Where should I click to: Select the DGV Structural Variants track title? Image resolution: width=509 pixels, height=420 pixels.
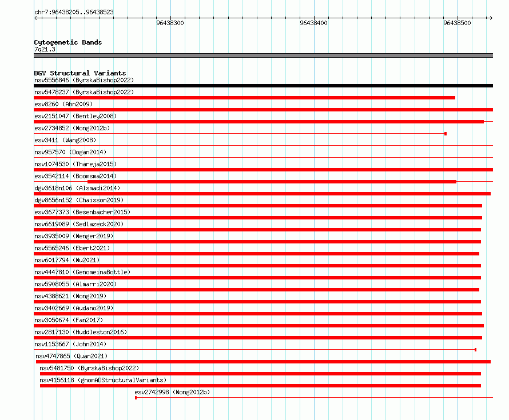click(x=80, y=73)
